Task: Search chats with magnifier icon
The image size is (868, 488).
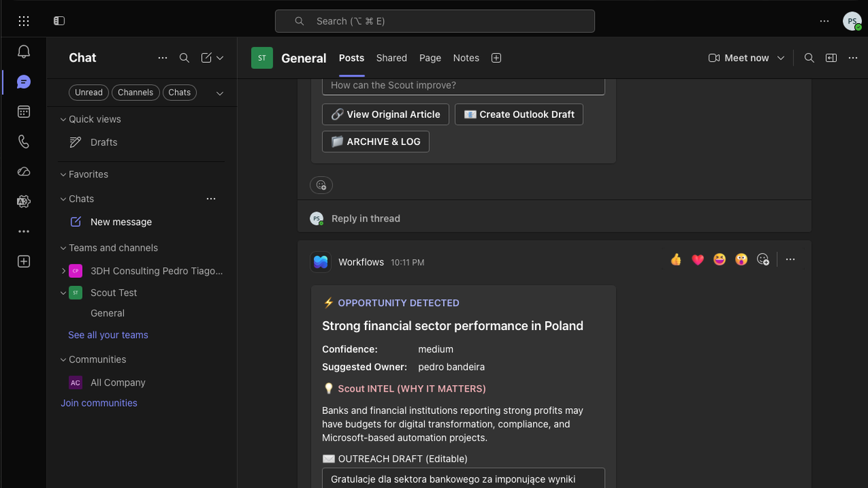Action: coord(184,58)
